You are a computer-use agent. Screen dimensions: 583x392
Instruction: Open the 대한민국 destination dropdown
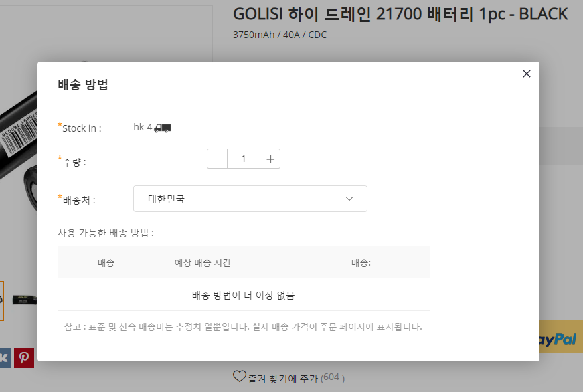(250, 199)
